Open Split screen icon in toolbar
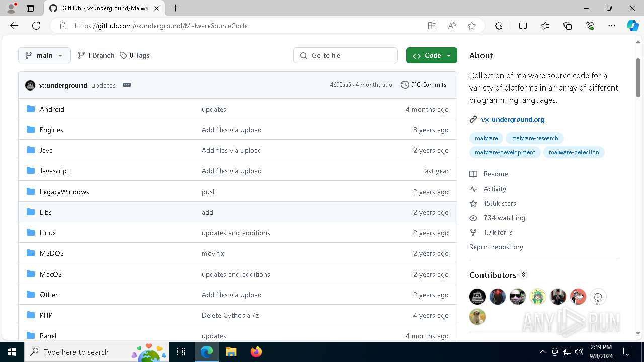Screen dimensions: 644x362 [x=523, y=26]
